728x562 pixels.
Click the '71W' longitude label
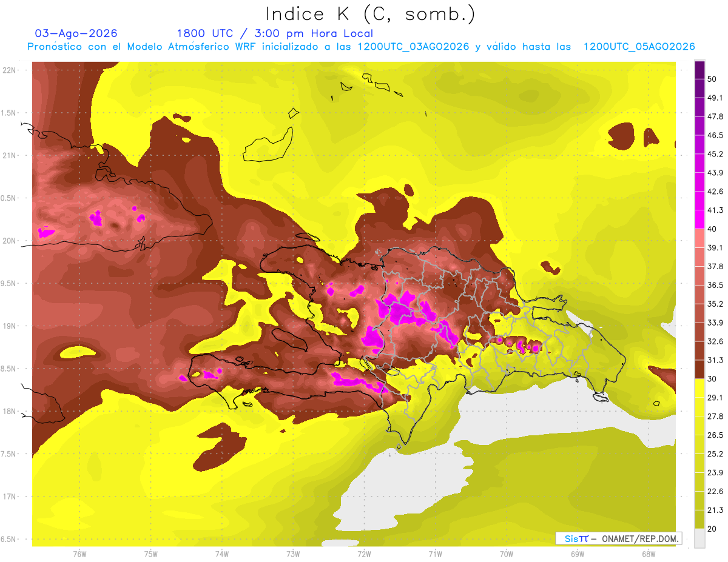click(435, 554)
